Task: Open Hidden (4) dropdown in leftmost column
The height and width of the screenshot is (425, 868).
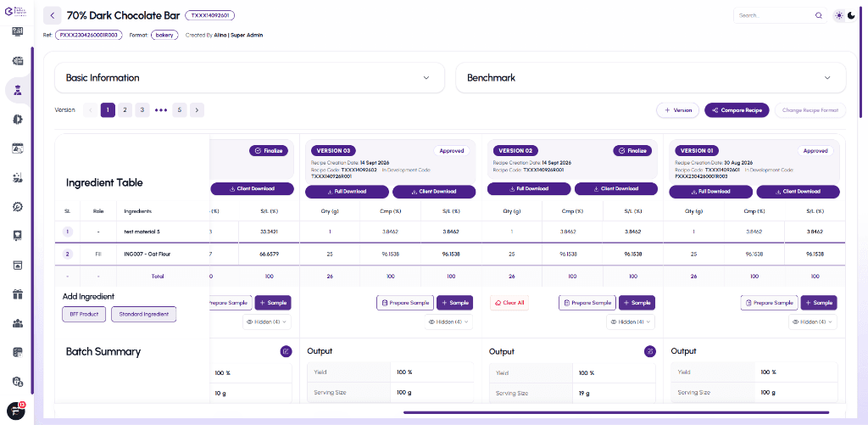Action: click(267, 322)
